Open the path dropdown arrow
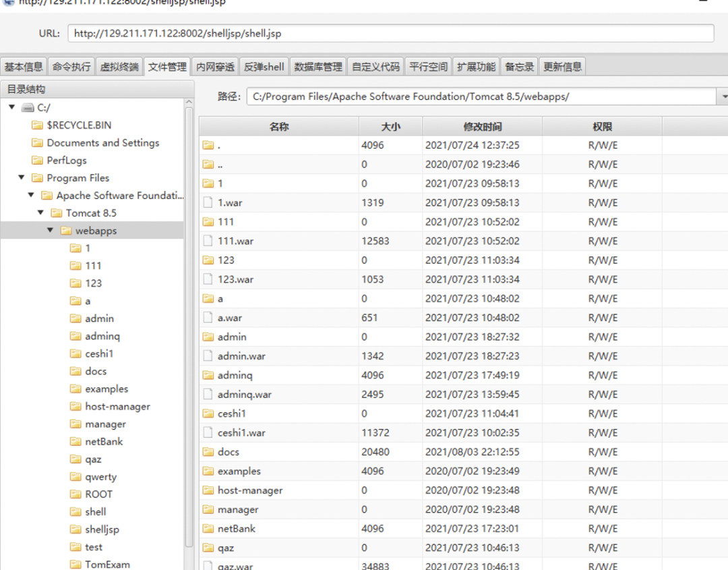Screen dimensions: 728x570 tap(723, 96)
